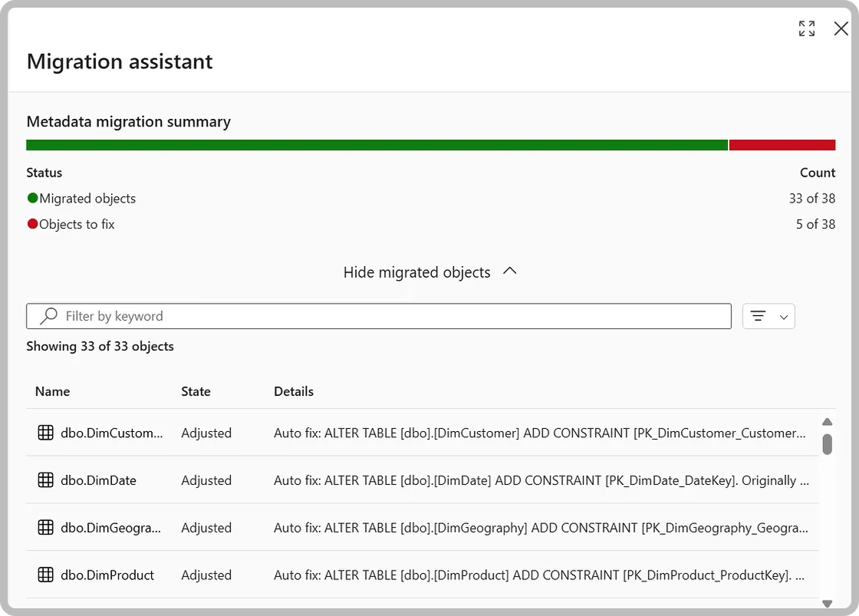Click the red objects-to-fix progress segment
This screenshot has width=859, height=616.
[782, 145]
